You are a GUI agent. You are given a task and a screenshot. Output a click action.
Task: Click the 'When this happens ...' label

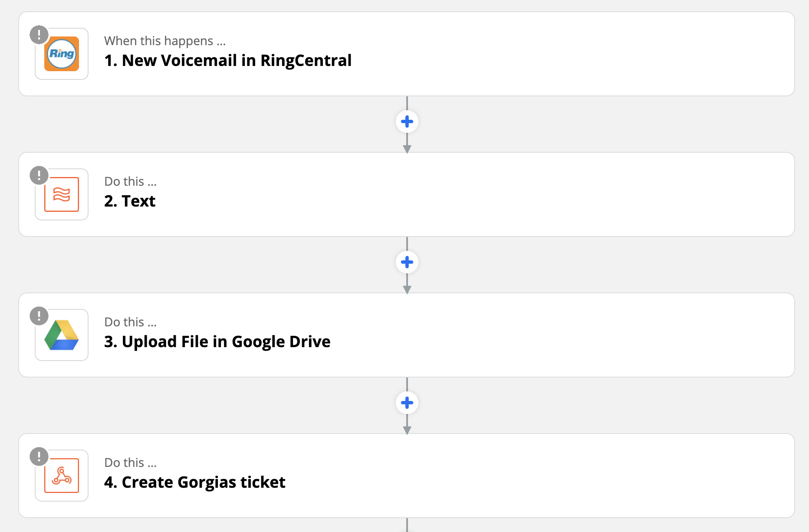pos(165,41)
